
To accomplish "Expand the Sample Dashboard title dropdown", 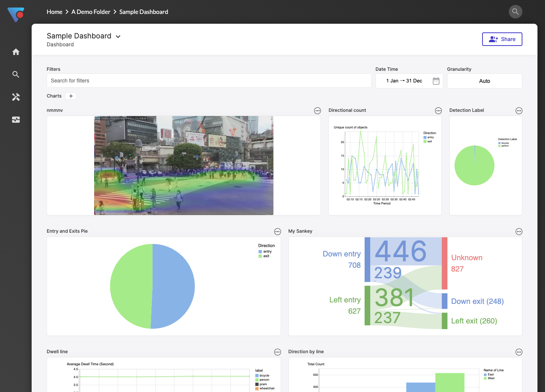I will [x=118, y=37].
